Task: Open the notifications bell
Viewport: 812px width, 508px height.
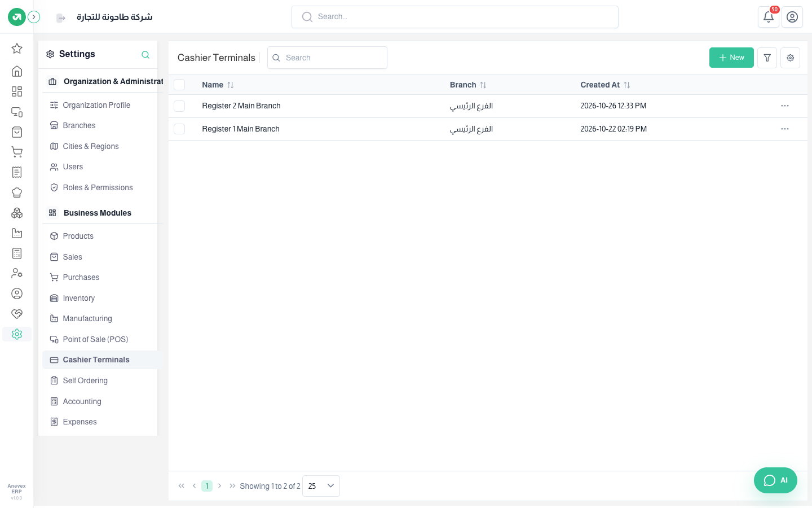Action: [769, 17]
